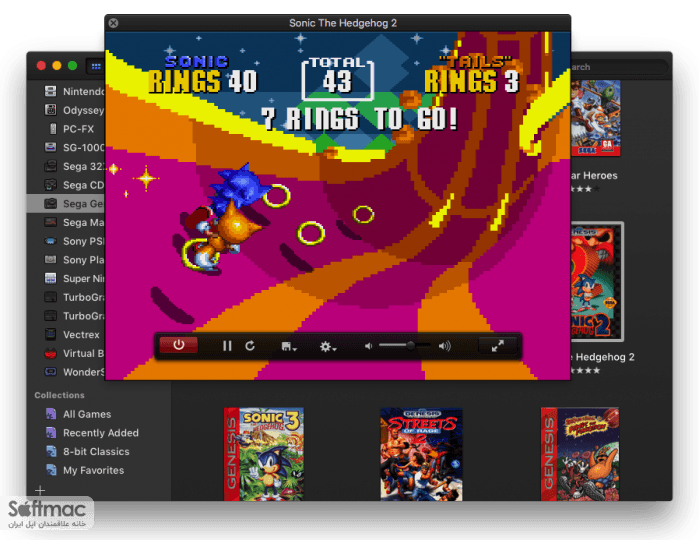This screenshot has width=699, height=540.
Task: Select Super Nintendo system icon
Action: 51,278
